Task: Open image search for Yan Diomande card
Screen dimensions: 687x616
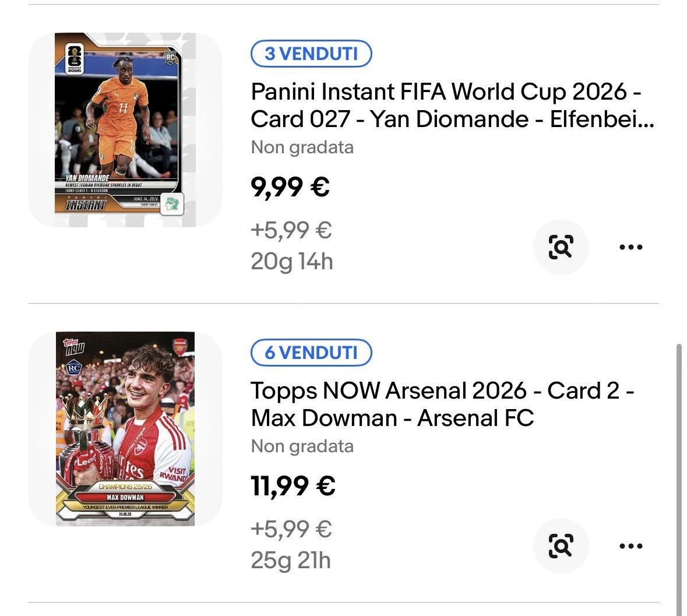Action: click(x=561, y=247)
